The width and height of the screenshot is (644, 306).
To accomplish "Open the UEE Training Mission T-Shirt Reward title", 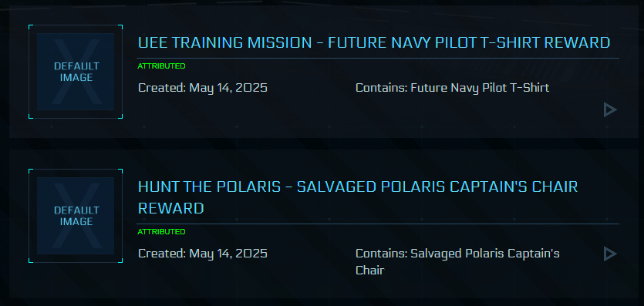I will click(x=374, y=42).
